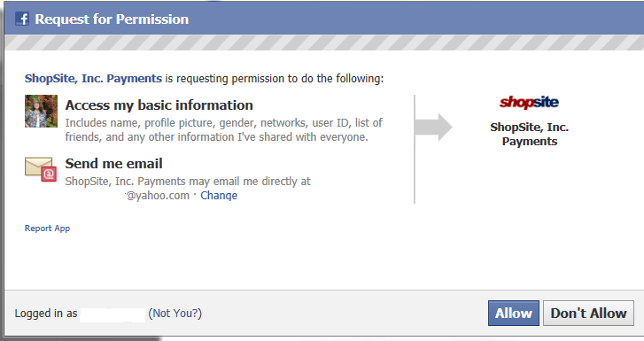The image size is (644, 341).
Task: Open the Change email address link
Action: (x=219, y=196)
